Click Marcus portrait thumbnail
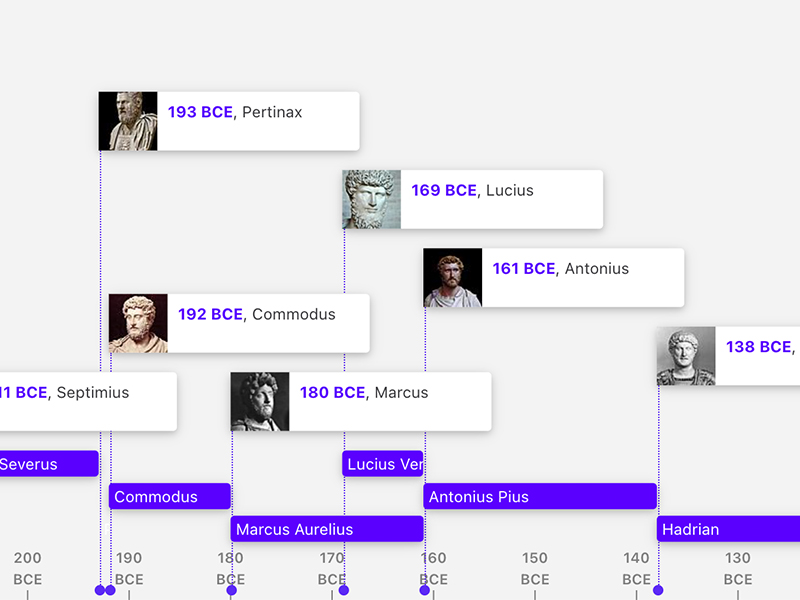Screen dimensions: 800x600 point(260,401)
